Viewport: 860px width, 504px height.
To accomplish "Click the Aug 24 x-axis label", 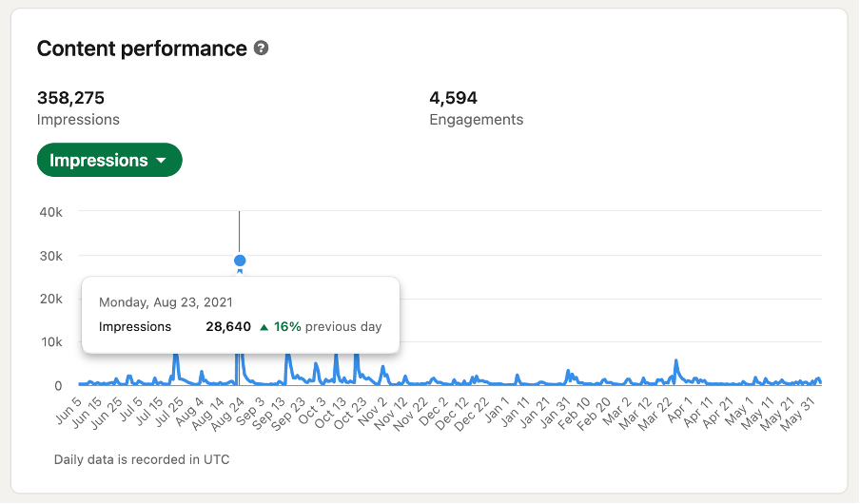I will [x=227, y=415].
